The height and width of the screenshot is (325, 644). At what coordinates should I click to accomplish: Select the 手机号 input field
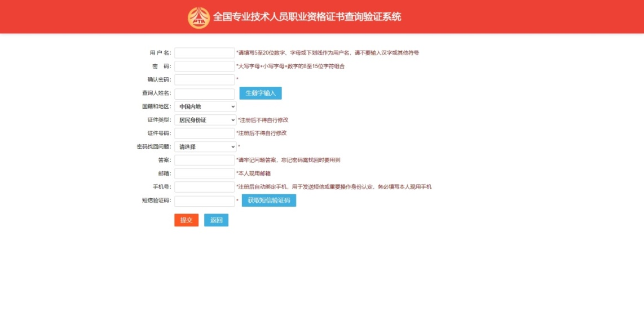click(x=204, y=187)
